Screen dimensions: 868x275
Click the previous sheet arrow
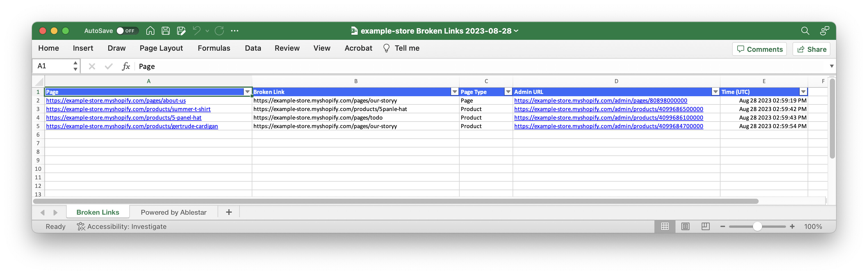click(x=42, y=213)
